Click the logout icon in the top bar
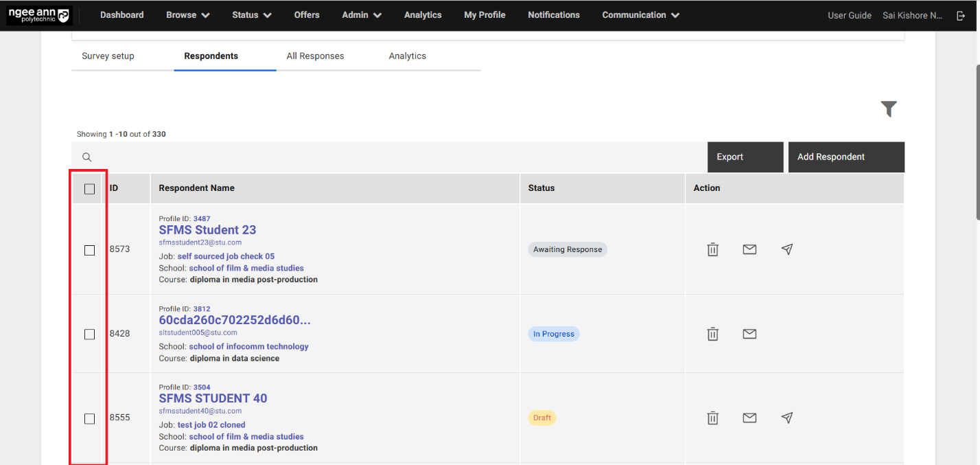 pyautogui.click(x=961, y=15)
